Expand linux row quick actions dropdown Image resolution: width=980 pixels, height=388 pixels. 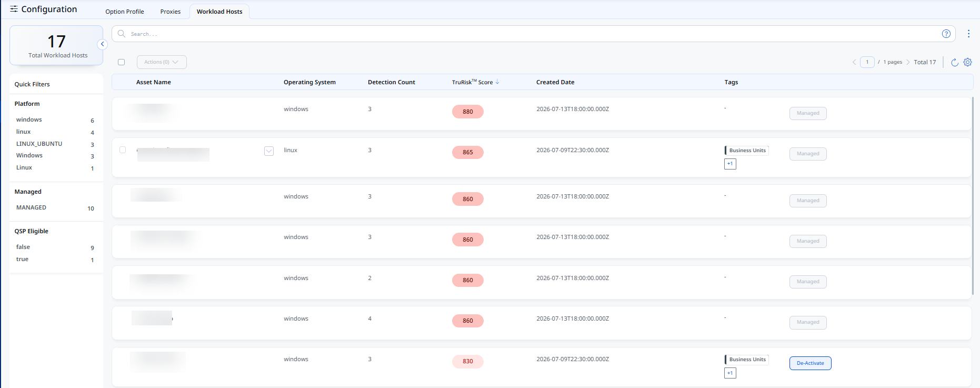(x=269, y=151)
